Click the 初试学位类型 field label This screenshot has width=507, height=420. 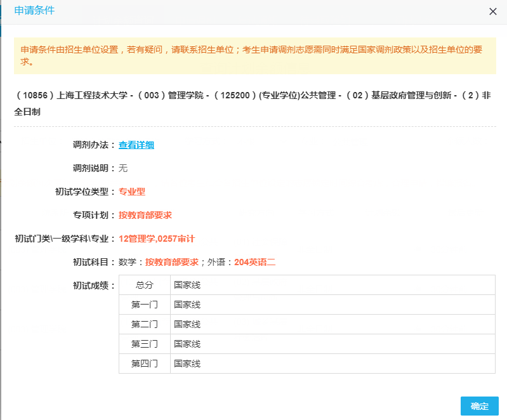click(x=85, y=192)
